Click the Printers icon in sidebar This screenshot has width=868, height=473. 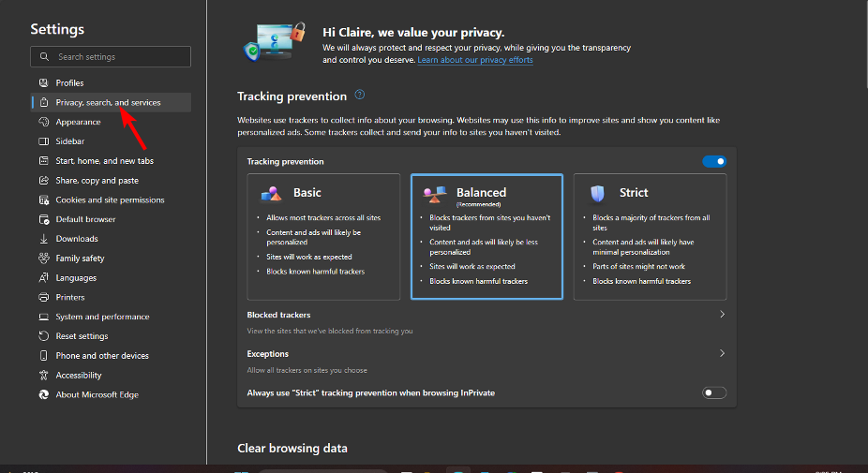pyautogui.click(x=43, y=297)
